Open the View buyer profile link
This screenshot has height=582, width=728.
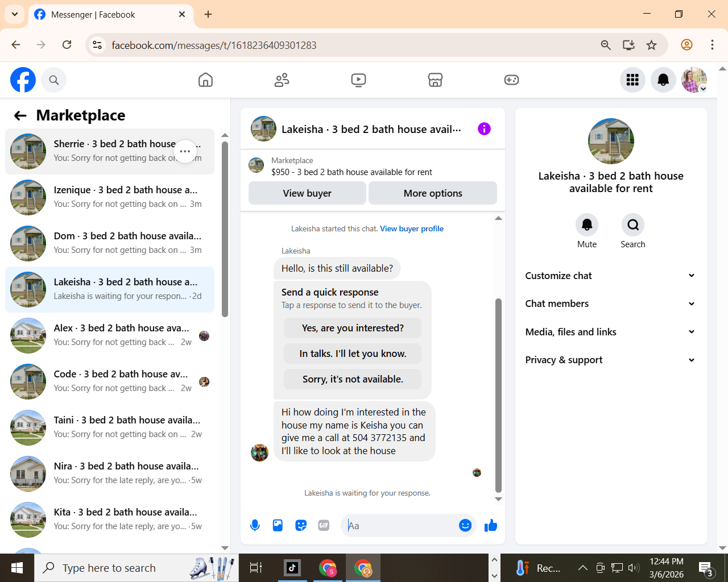coord(412,228)
